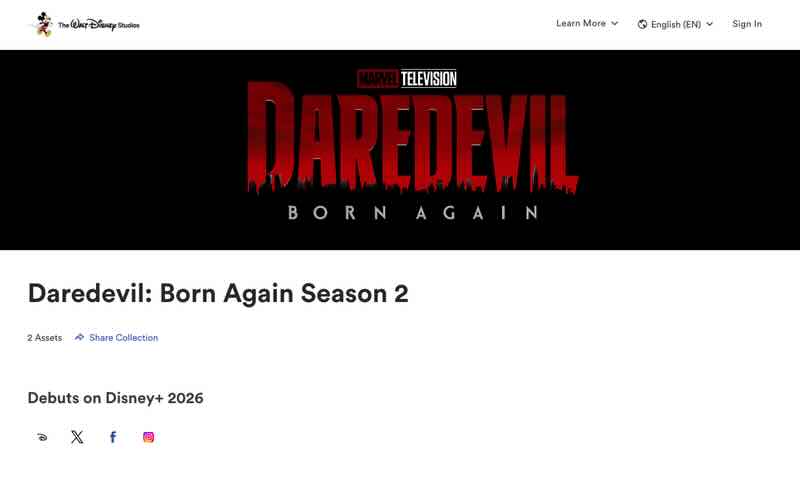Screen dimensions: 800x478
Task: Open the Disney+ social icon link
Action: (x=42, y=437)
